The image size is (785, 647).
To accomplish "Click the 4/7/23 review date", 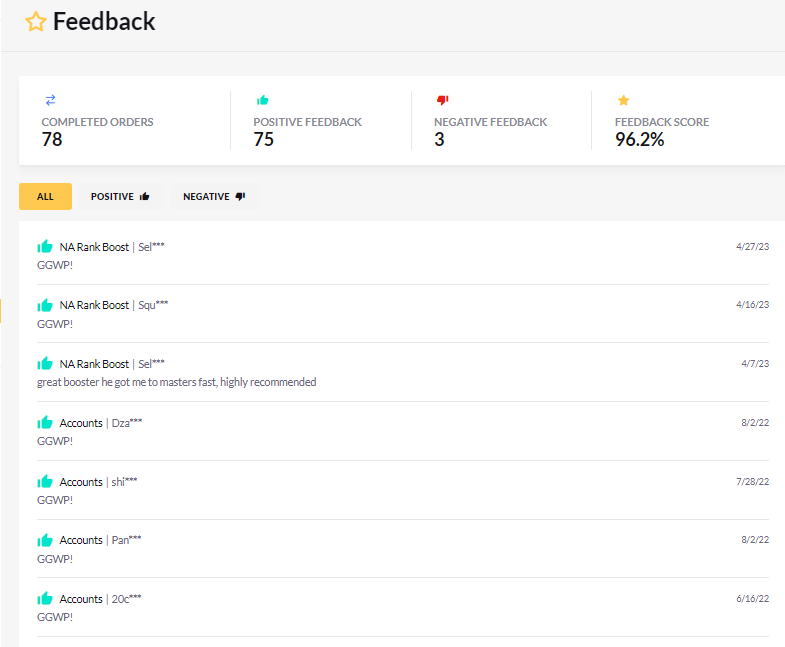I will [755, 364].
